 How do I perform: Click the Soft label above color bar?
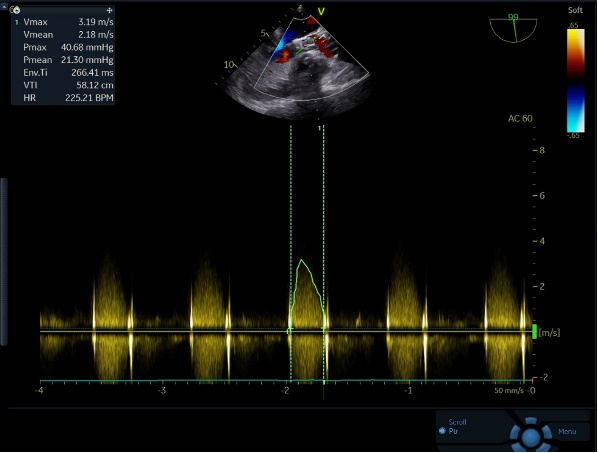point(575,10)
